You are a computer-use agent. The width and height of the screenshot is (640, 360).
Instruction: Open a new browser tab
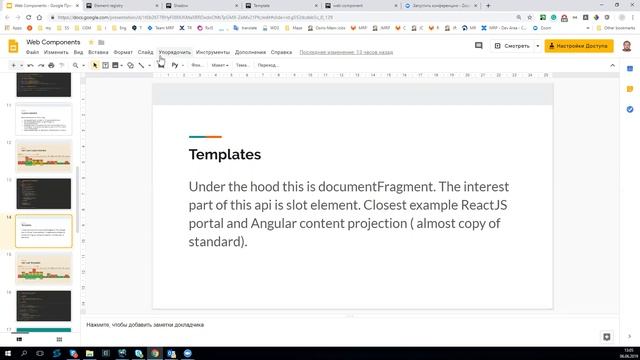click(488, 6)
